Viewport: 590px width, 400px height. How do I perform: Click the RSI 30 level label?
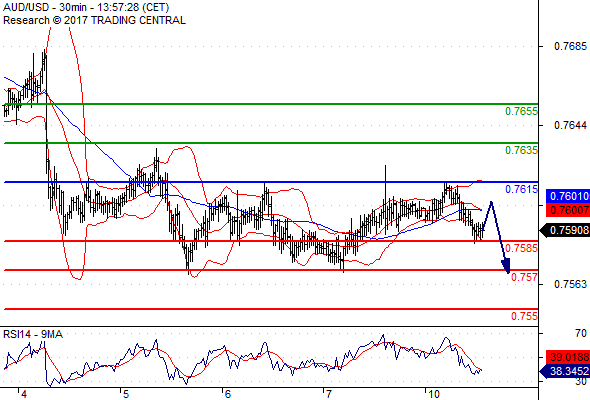(581, 382)
